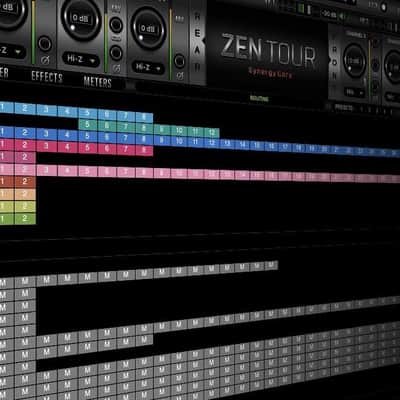Viewport: 400px width, 400px height.
Task: Select slot 2 in the bright green routing row
Action: 25,219
